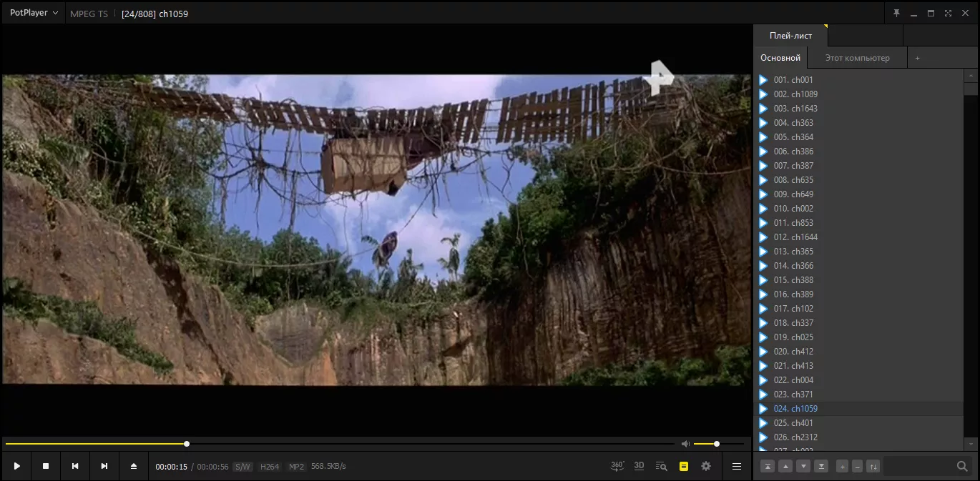Screen dimensions: 980x481
Task: Select playlist item 004. ch363
Action: [859, 123]
